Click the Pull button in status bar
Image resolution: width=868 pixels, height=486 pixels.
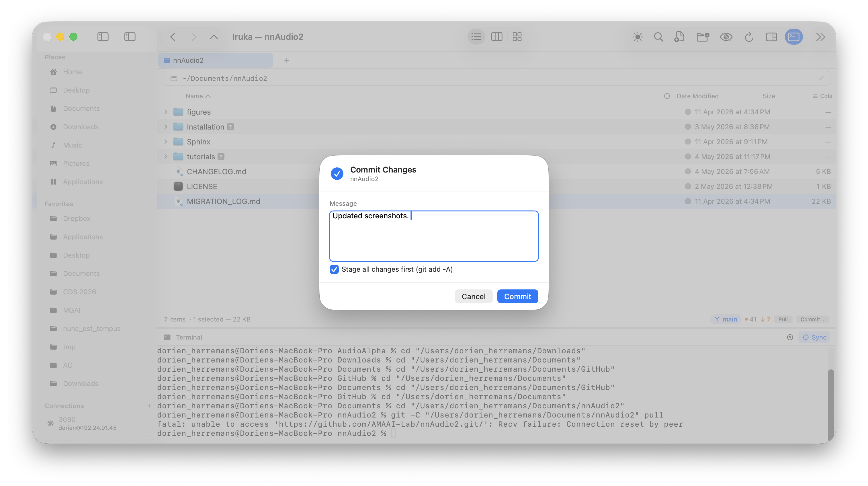[x=783, y=319]
